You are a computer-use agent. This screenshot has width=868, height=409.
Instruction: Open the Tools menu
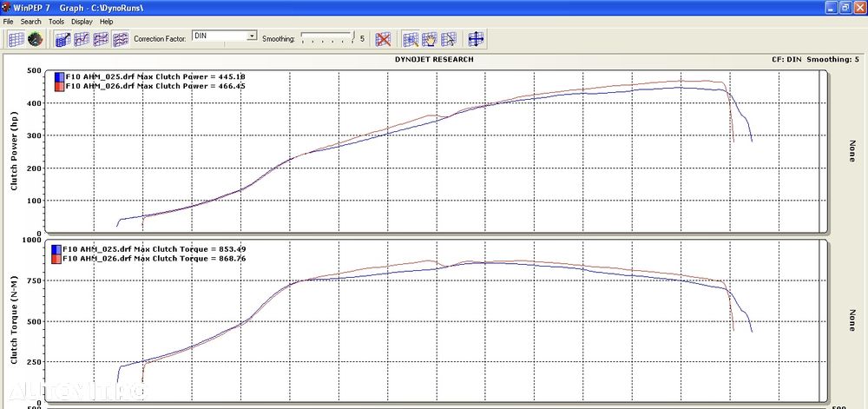pos(56,22)
